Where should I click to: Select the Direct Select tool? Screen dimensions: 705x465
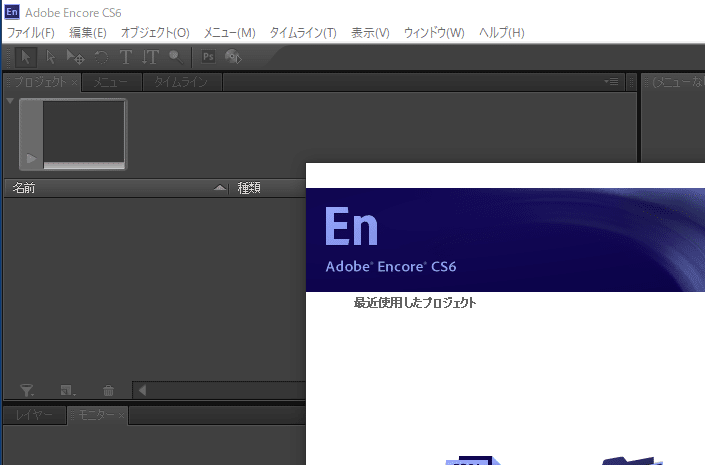[50, 57]
